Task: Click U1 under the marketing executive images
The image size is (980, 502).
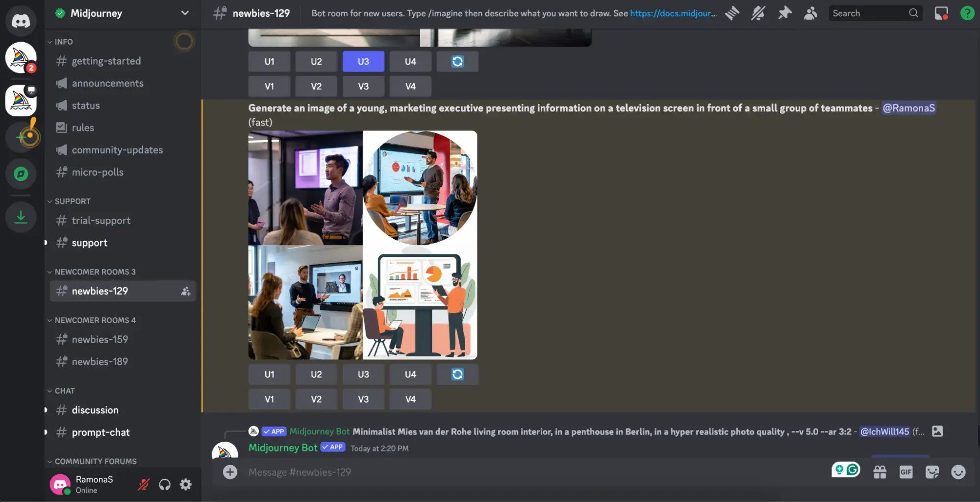Action: pyautogui.click(x=269, y=375)
